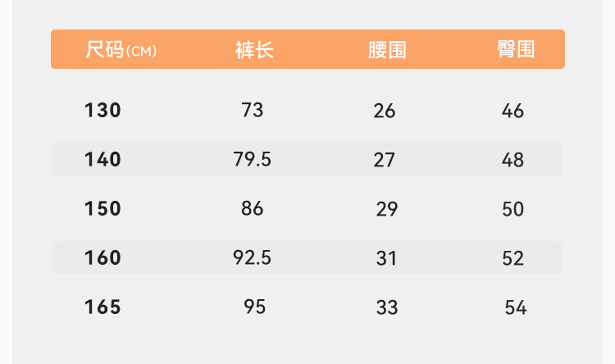The image size is (615, 364).
Task: Select size 160 row label
Action: (x=102, y=257)
